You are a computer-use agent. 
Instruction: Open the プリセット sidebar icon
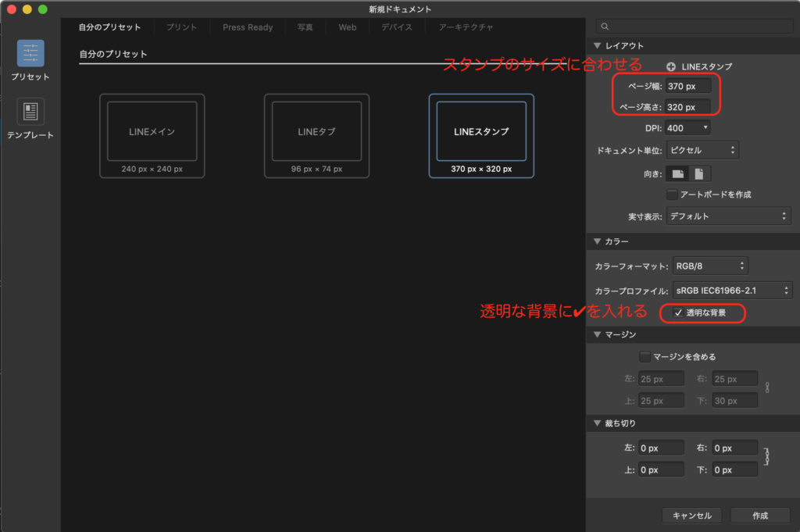tap(30, 54)
